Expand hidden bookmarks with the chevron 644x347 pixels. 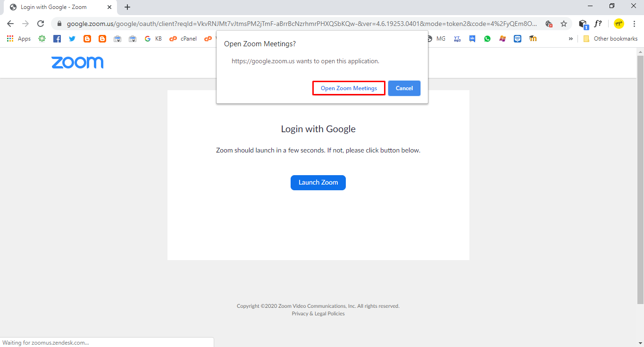pyautogui.click(x=570, y=39)
